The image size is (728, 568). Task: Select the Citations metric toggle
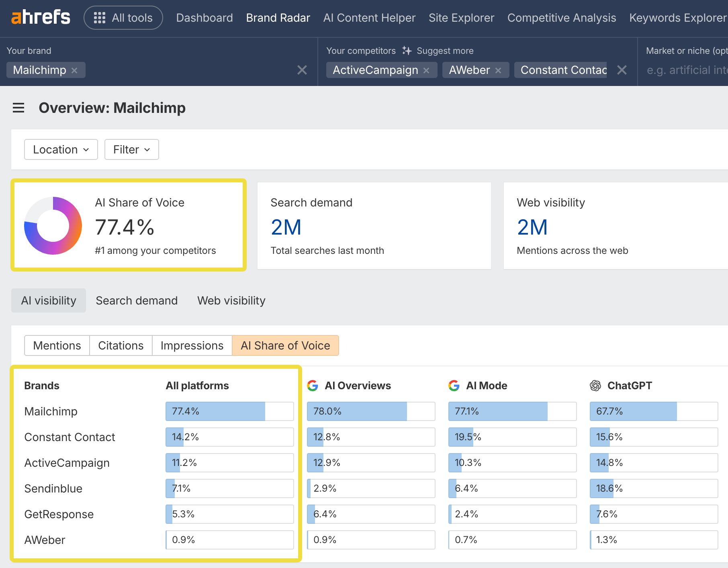121,345
